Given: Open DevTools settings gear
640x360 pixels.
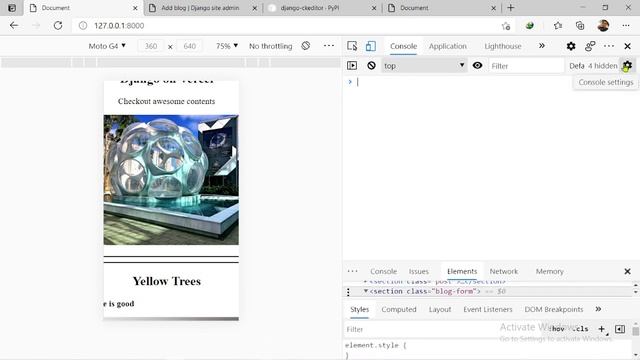Looking at the screenshot, I should click(571, 46).
